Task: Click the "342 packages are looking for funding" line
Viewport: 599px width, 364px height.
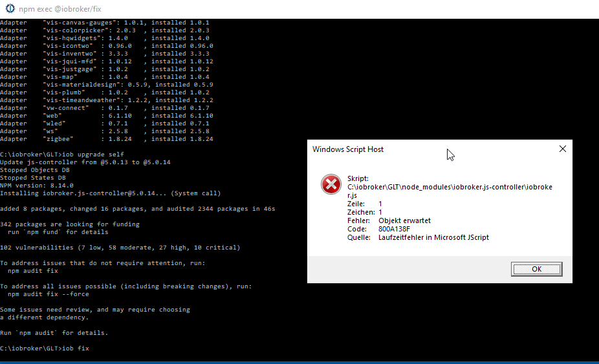Action: pos(69,224)
